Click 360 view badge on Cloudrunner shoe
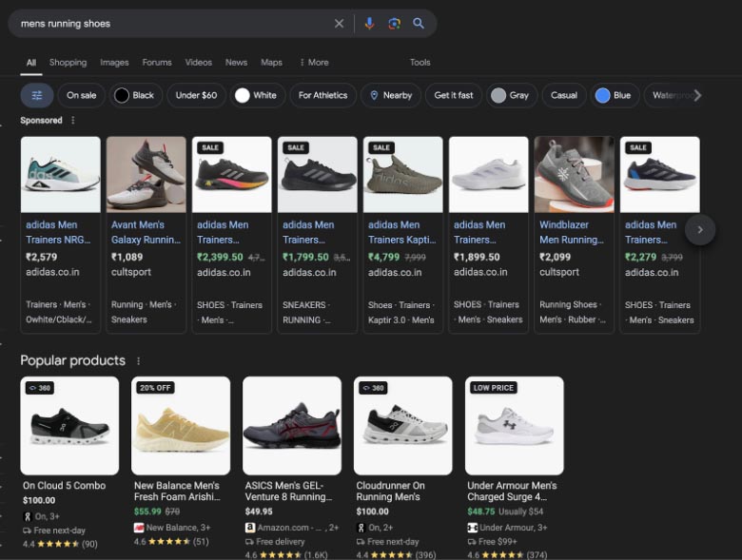The height and width of the screenshot is (560, 742). 373,388
